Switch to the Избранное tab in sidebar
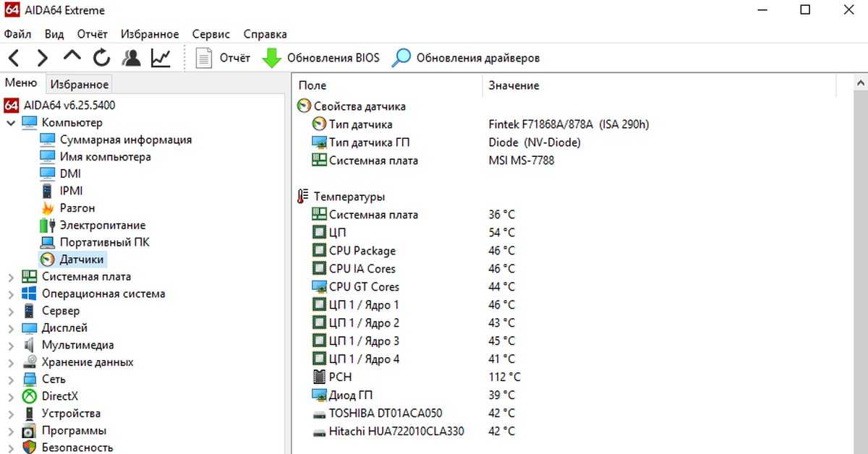The image size is (868, 454). coord(80,84)
